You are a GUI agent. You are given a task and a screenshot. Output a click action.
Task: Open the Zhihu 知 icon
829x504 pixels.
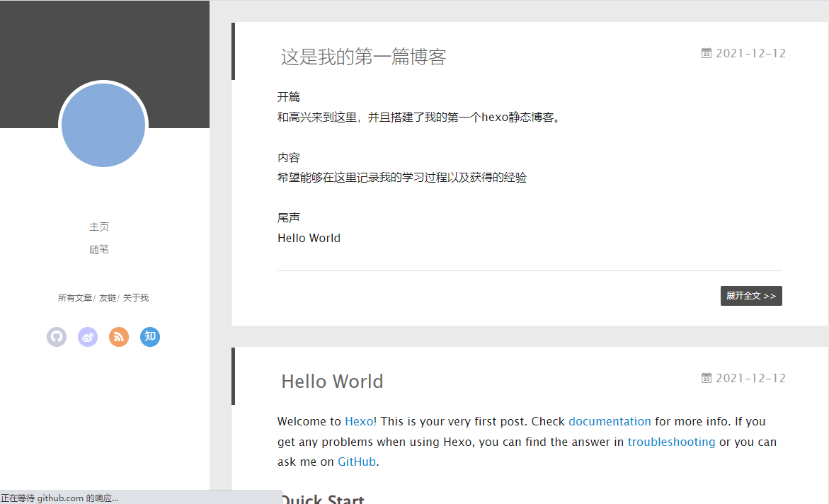pos(150,337)
